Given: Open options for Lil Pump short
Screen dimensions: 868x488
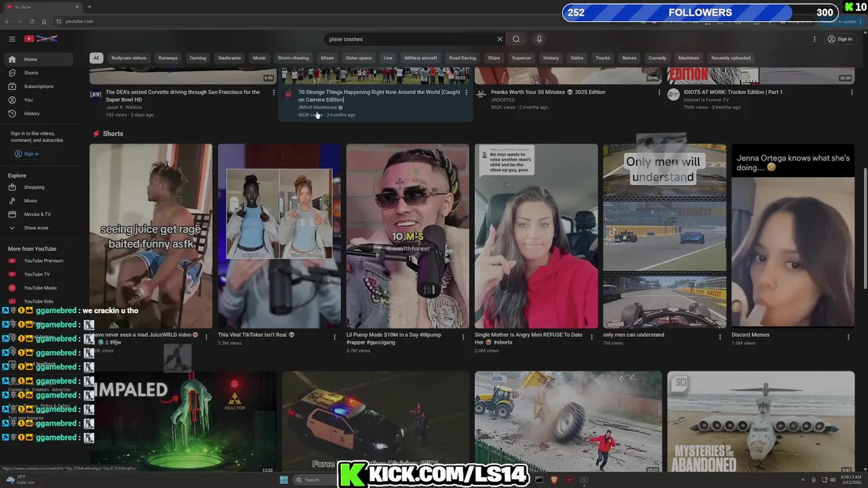Looking at the screenshot, I should click(462, 337).
